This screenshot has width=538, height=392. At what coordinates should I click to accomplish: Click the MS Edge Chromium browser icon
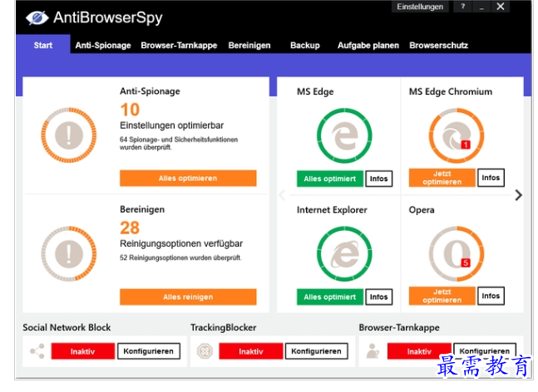[x=457, y=135]
